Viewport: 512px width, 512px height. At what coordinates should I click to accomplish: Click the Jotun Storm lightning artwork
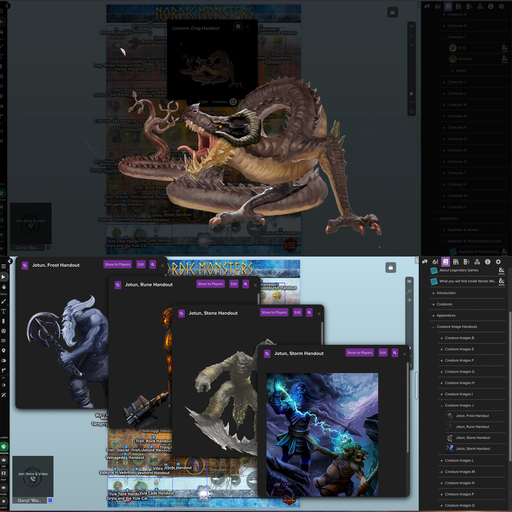click(322, 434)
